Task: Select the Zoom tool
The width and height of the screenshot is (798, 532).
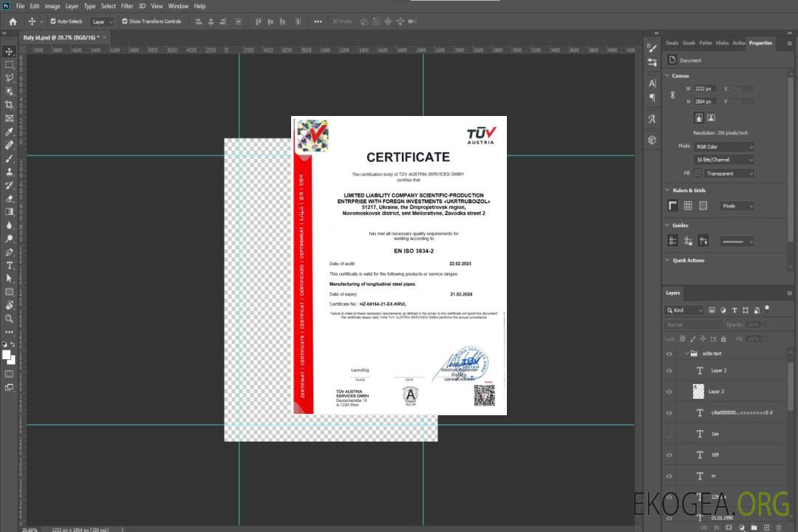Action: 9,318
